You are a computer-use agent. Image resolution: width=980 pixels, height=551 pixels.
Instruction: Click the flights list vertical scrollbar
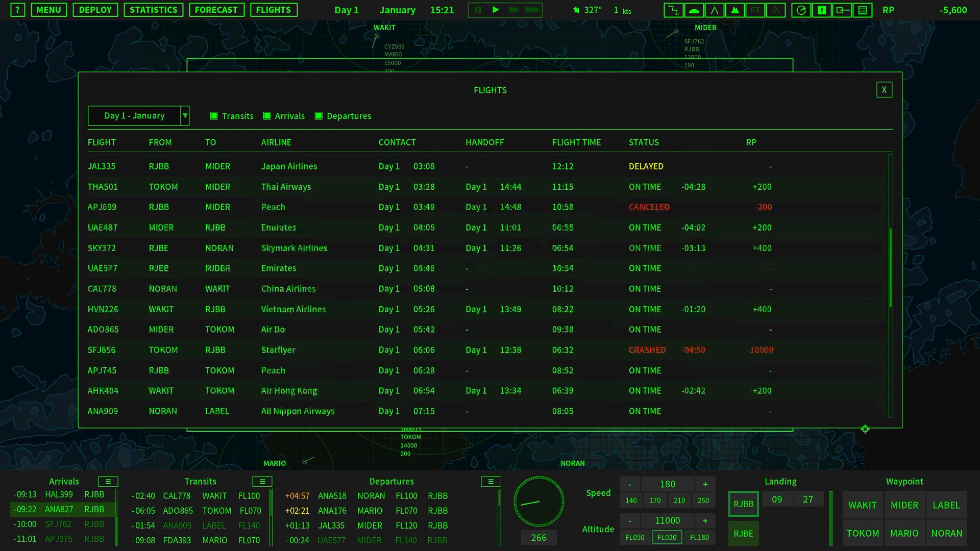[x=890, y=267]
